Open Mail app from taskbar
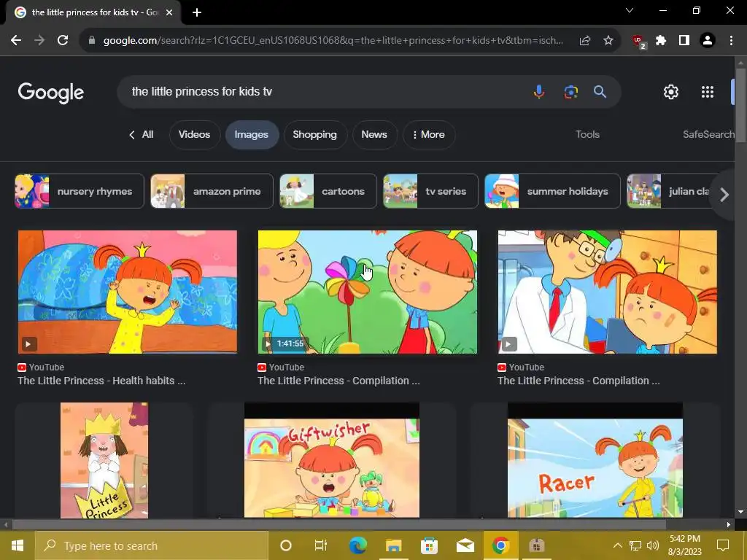 click(x=465, y=545)
